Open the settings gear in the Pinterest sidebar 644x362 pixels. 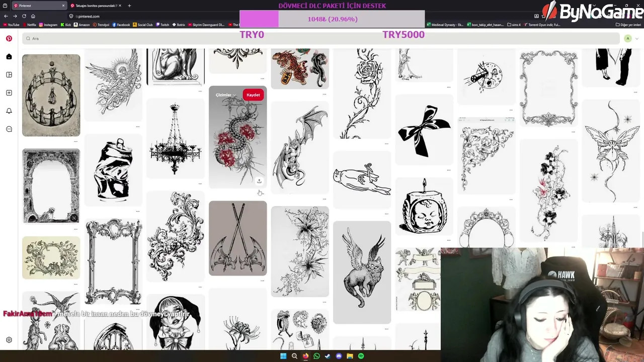[x=9, y=340]
